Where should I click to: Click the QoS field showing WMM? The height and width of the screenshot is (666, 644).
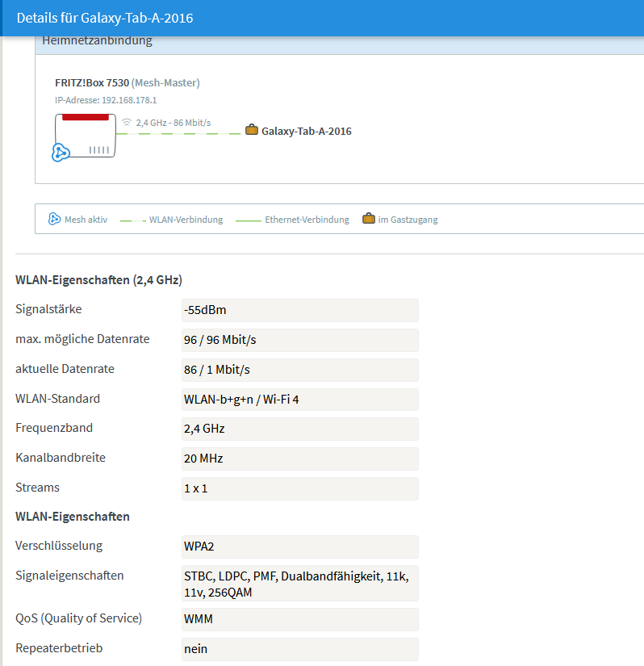tap(299, 619)
